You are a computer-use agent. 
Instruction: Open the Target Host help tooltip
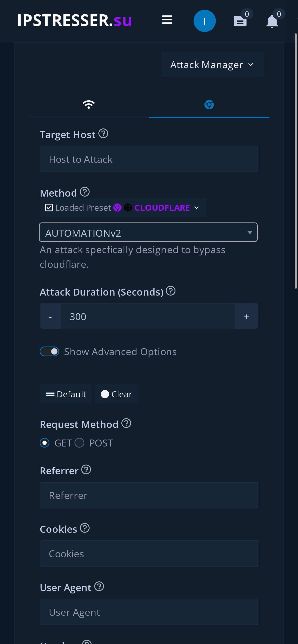point(103,134)
